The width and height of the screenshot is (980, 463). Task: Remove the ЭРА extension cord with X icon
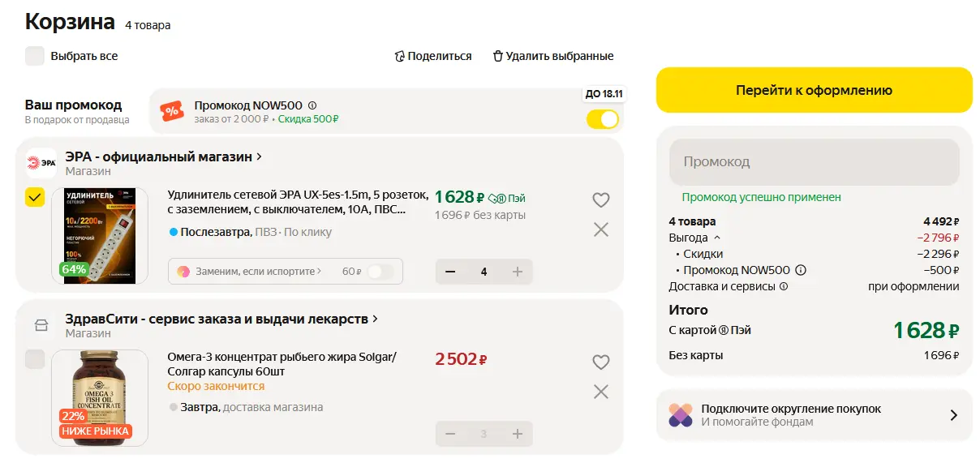click(x=600, y=229)
